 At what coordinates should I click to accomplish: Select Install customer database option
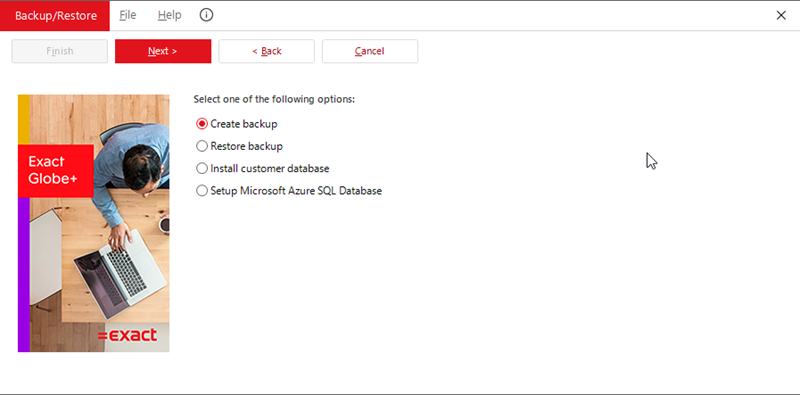(263, 168)
